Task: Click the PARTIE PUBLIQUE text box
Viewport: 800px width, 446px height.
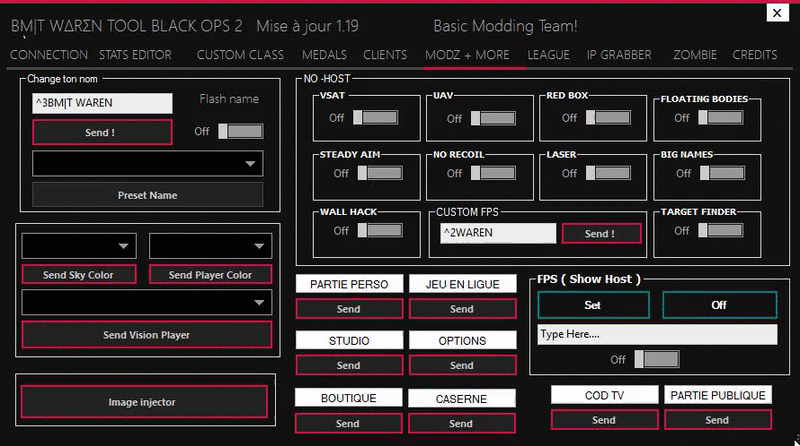Action: 718,395
